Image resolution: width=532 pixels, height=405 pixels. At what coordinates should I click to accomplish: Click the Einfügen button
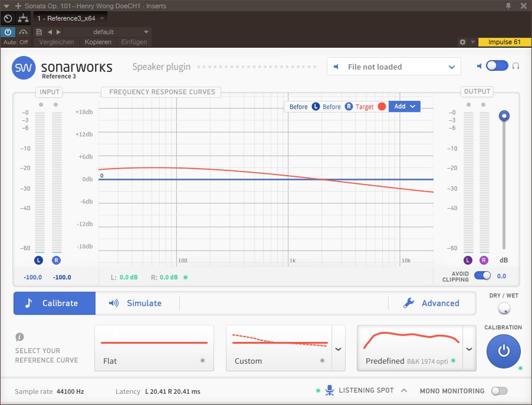134,42
